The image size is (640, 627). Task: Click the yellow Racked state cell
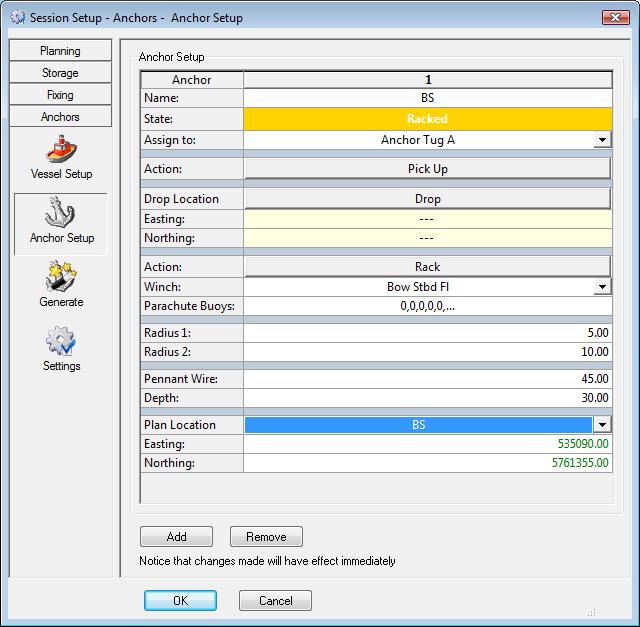pos(427,119)
